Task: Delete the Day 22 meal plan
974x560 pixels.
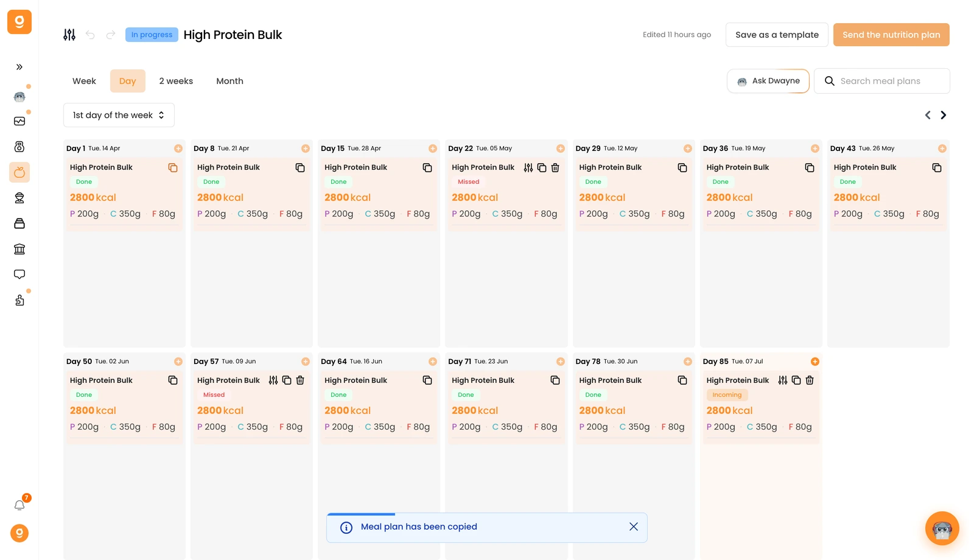Action: [555, 167]
